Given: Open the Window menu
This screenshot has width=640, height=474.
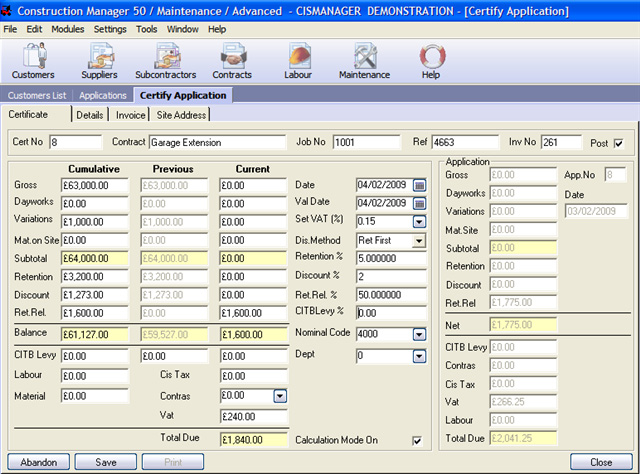Looking at the screenshot, I should pyautogui.click(x=183, y=29).
